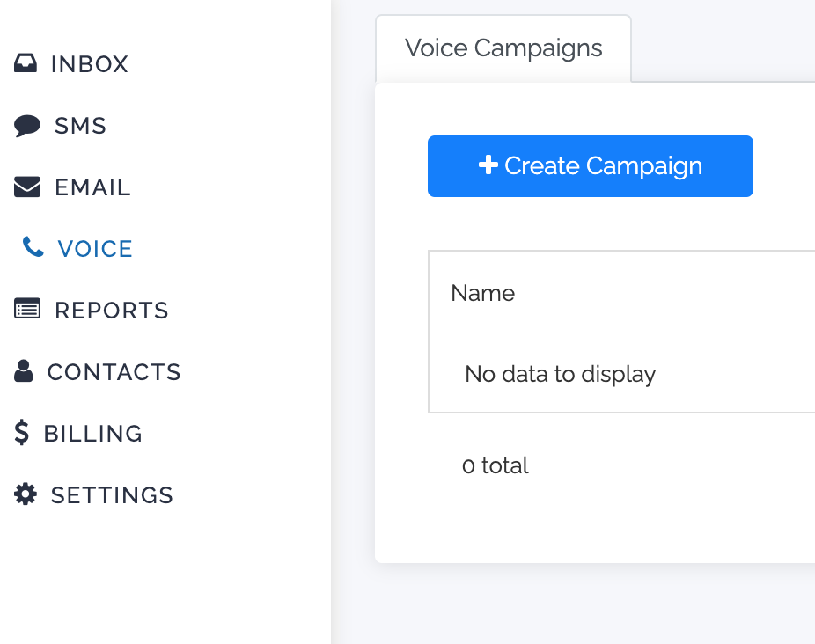The height and width of the screenshot is (644, 815).
Task: Switch to the Voice Campaigns tab
Action: 503,48
